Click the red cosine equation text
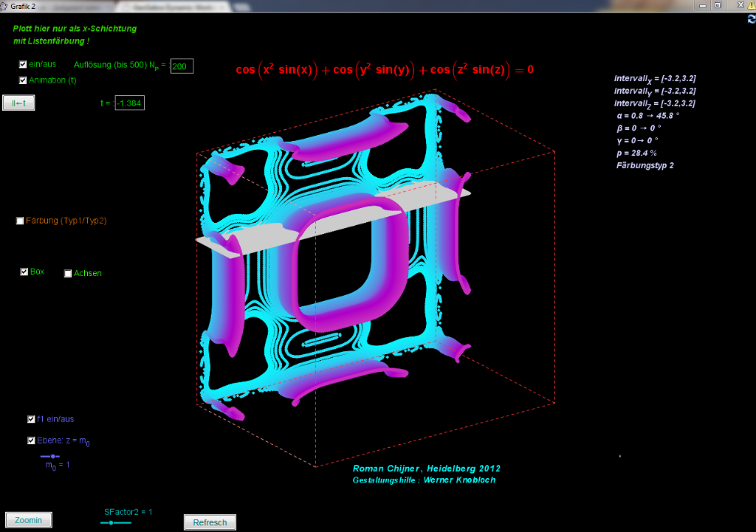 pos(384,70)
